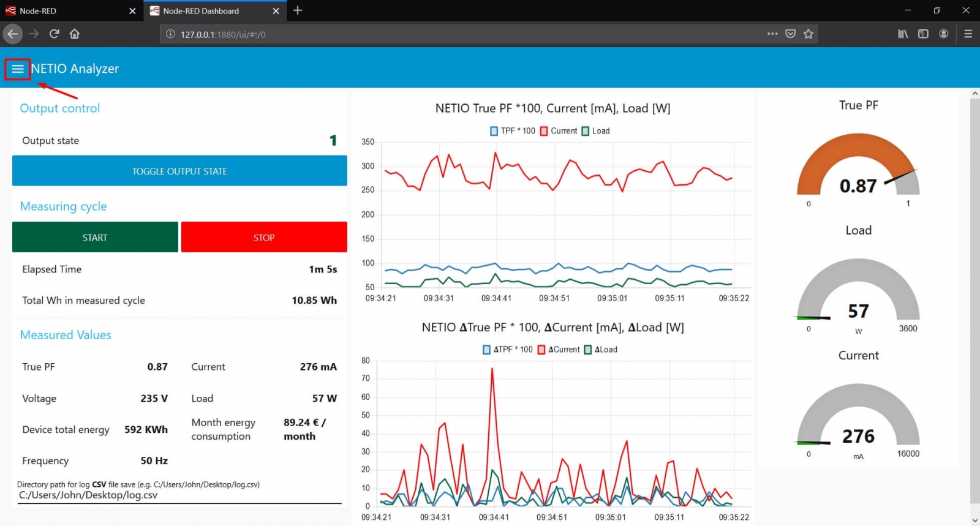This screenshot has width=980, height=526.
Task: Open page actions three-dot menu
Action: click(772, 34)
